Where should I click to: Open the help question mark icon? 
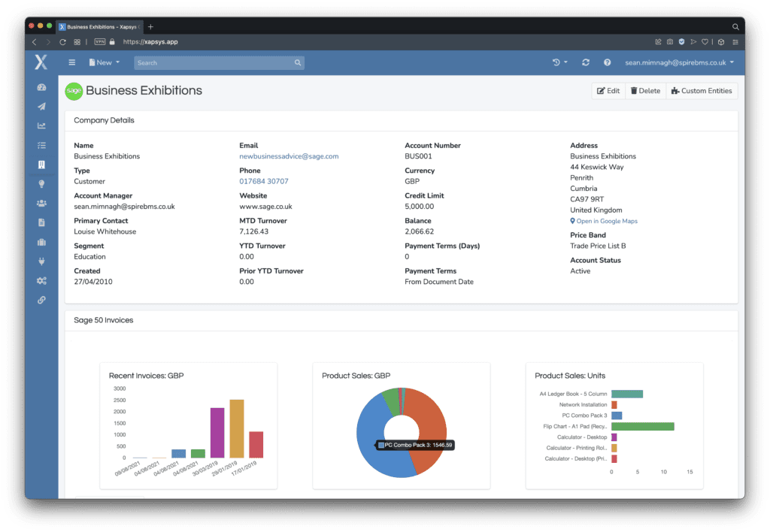pyautogui.click(x=607, y=62)
